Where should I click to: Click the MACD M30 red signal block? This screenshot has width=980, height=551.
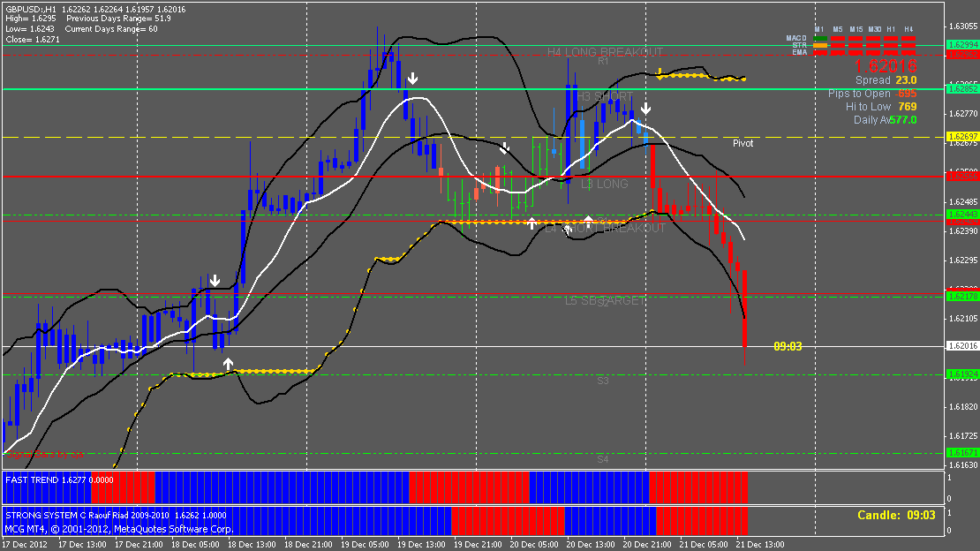[x=874, y=39]
